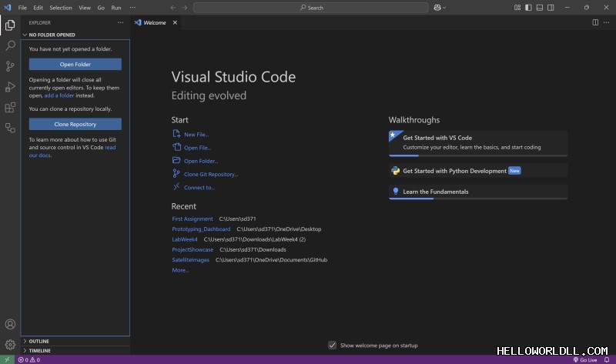Collapse the No Folder Opened section
The width and height of the screenshot is (616, 364).
coord(75,35)
